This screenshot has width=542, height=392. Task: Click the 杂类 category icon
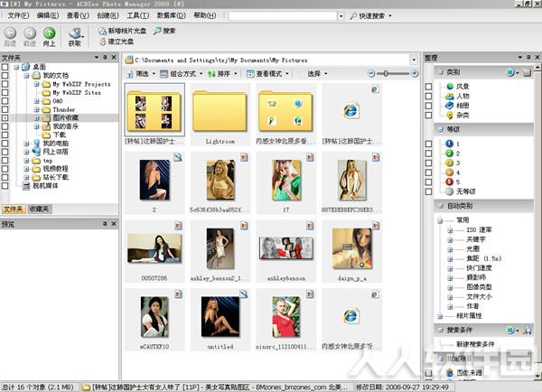point(450,115)
